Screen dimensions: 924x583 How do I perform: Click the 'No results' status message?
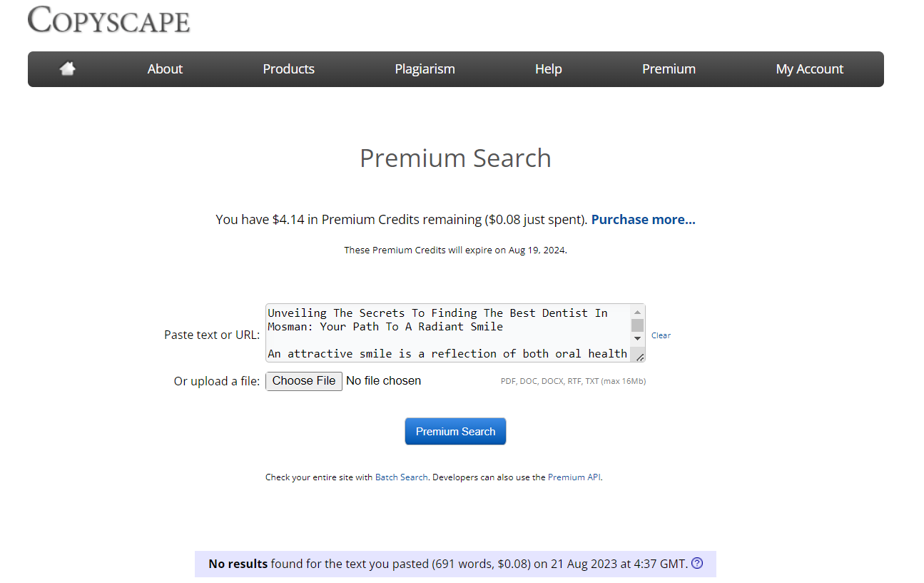(455, 564)
